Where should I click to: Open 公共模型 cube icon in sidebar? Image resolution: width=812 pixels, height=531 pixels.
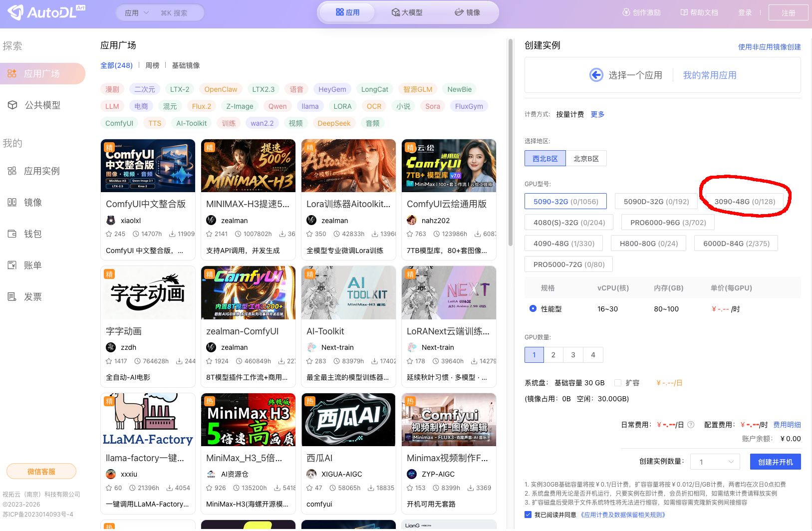coord(12,105)
